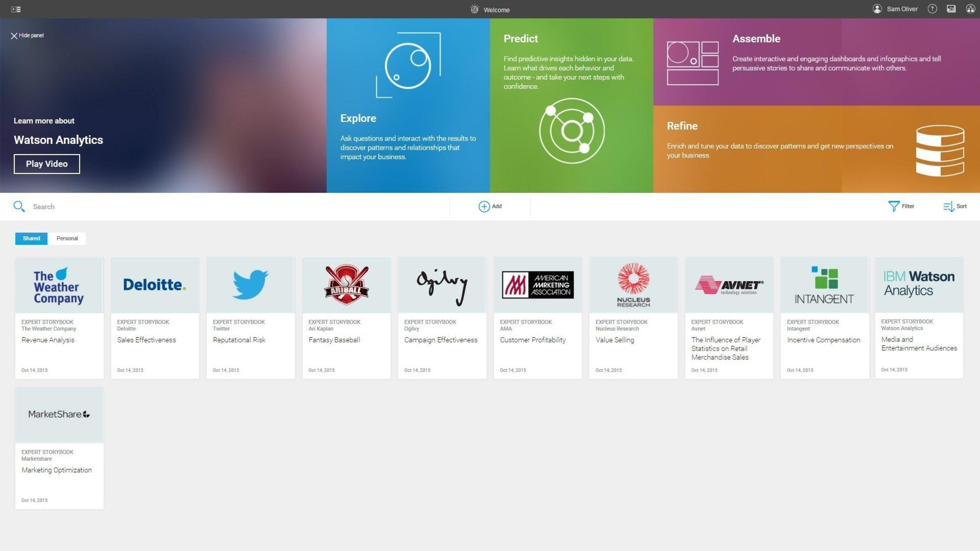The height and width of the screenshot is (551, 980).
Task: Click the Sam Oliver username text
Action: coord(902,9)
